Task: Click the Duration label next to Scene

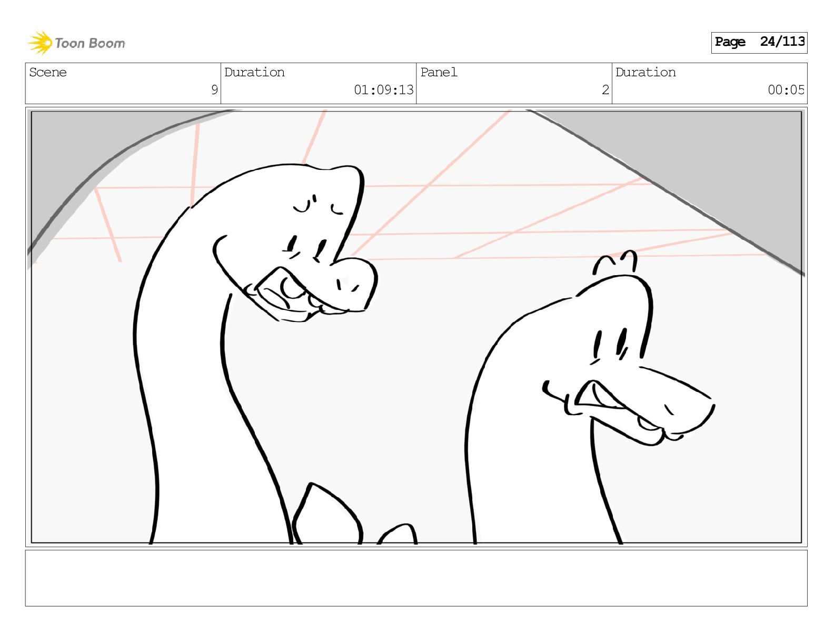Action: pyautogui.click(x=254, y=72)
